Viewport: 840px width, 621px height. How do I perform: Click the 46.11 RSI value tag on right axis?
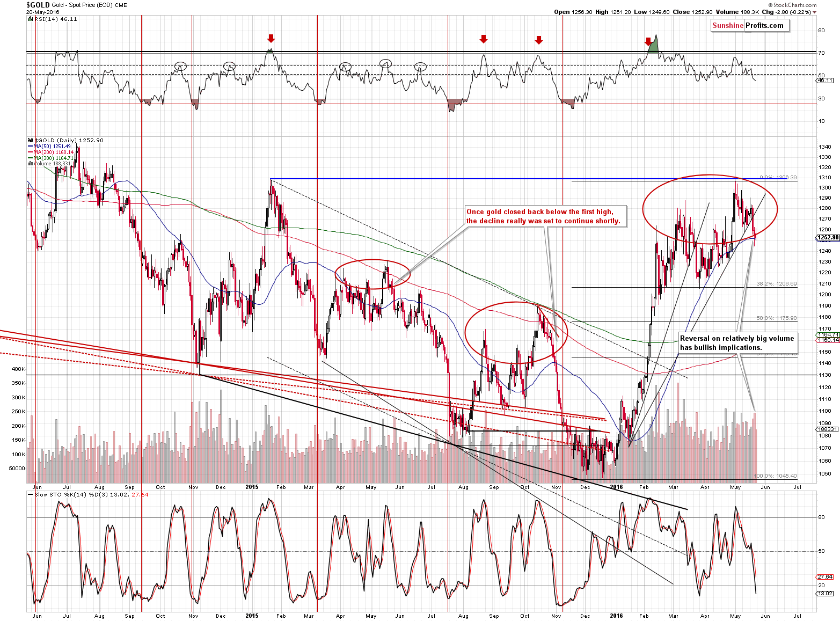pos(826,80)
